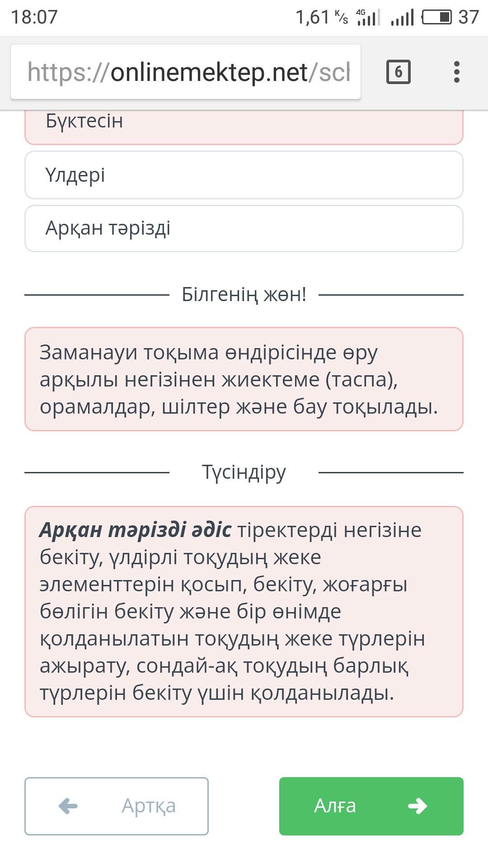Tap the Түсіндіру section heading
The image size is (488, 868).
pyautogui.click(x=244, y=472)
